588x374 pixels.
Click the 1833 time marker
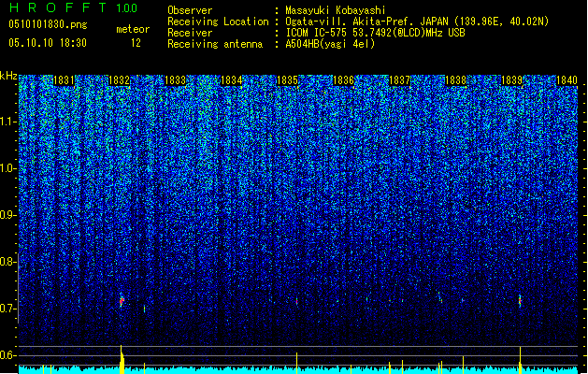(175, 80)
